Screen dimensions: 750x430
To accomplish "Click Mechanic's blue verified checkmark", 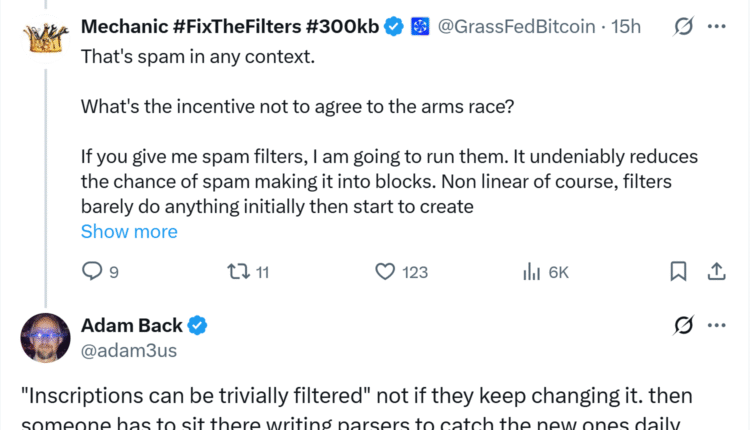I will click(395, 27).
